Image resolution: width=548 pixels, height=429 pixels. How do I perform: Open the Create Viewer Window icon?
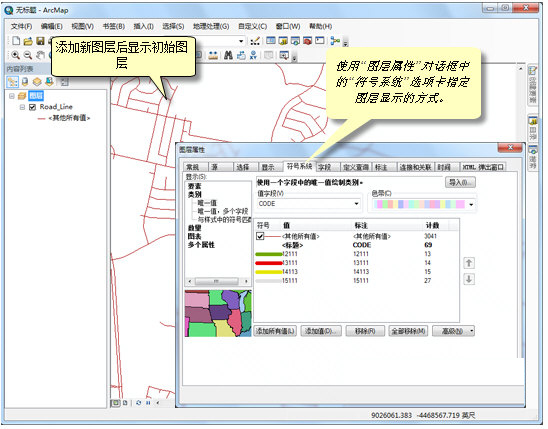[284, 55]
